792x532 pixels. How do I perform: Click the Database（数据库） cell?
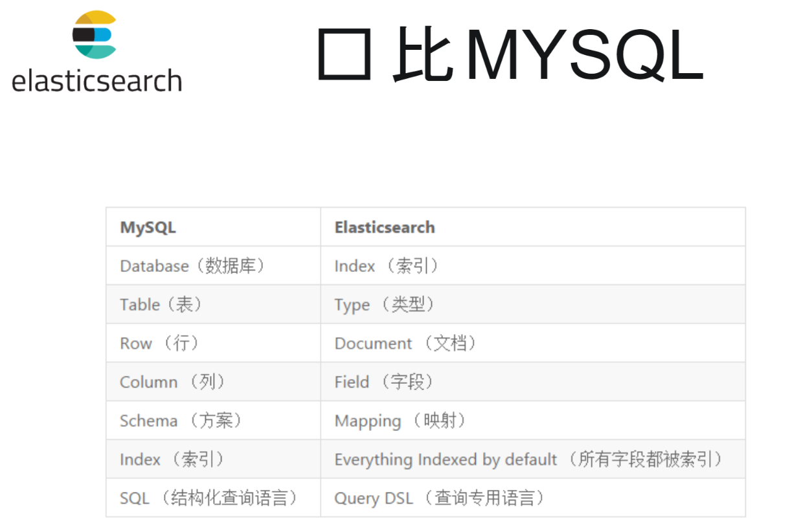[x=213, y=265]
